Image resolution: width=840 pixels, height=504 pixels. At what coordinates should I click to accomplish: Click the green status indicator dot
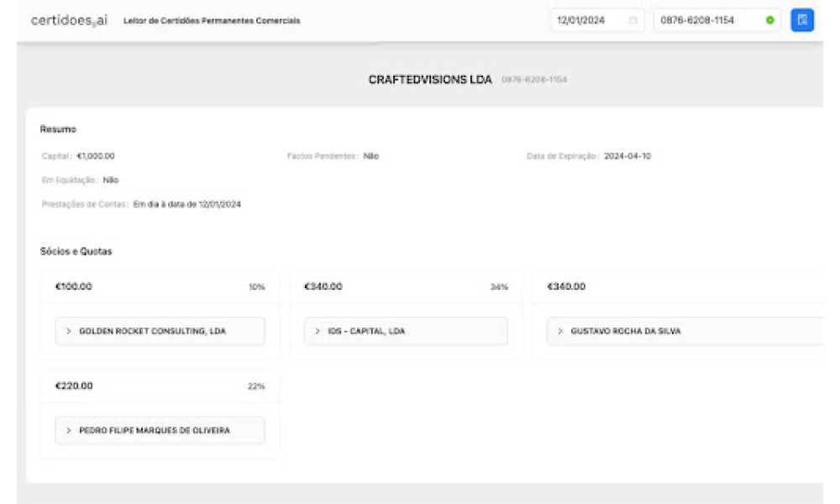769,20
